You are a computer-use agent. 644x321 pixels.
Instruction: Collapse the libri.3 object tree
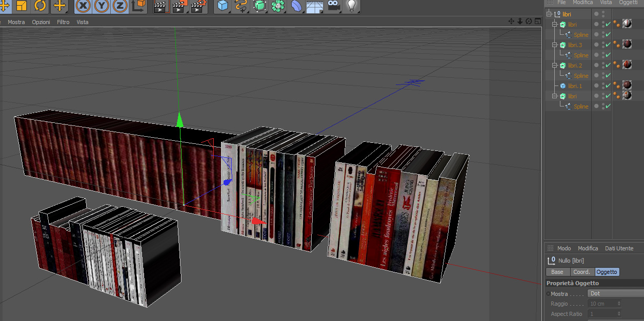(x=554, y=45)
